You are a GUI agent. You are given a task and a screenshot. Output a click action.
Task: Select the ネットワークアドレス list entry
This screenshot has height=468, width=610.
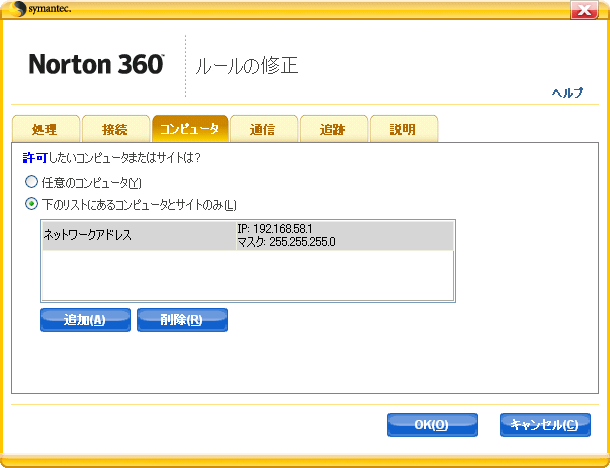click(137, 236)
